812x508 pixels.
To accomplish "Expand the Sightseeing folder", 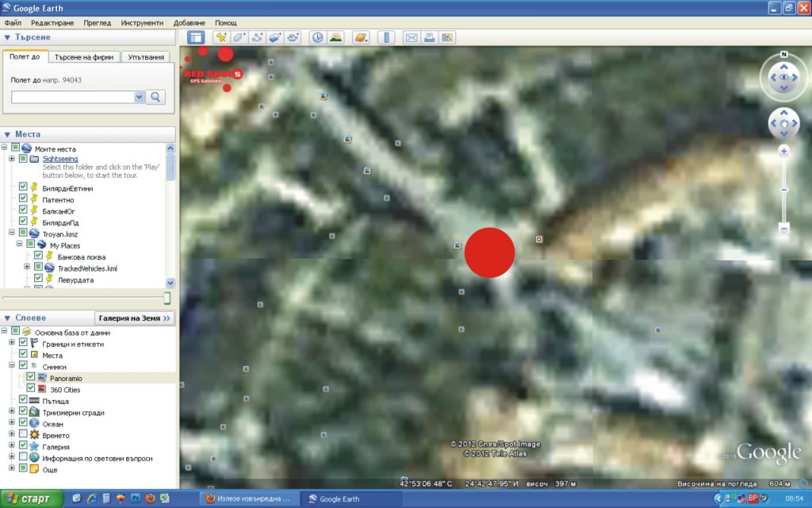I will [12, 159].
